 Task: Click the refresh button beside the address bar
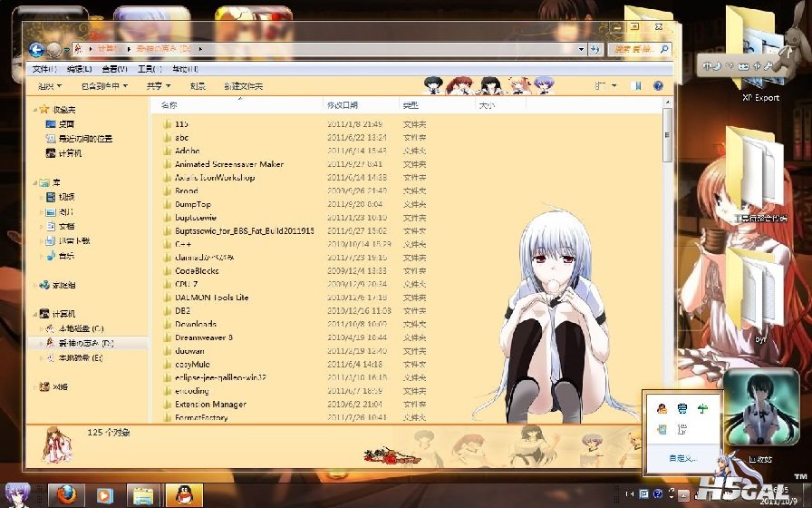pos(595,49)
